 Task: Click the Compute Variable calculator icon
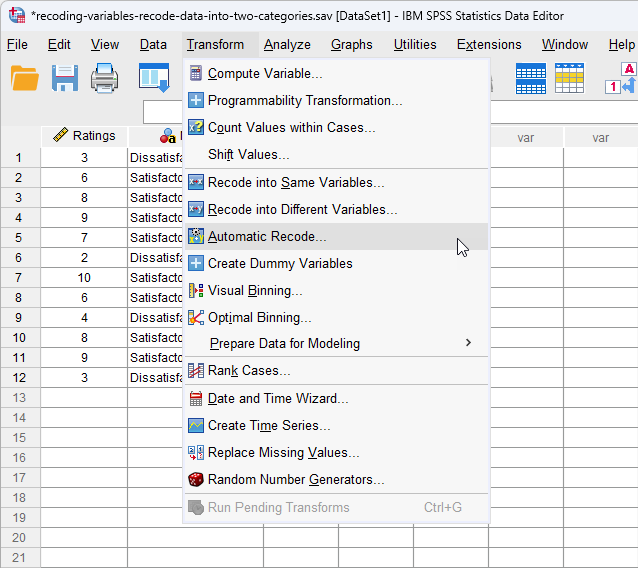pos(196,74)
